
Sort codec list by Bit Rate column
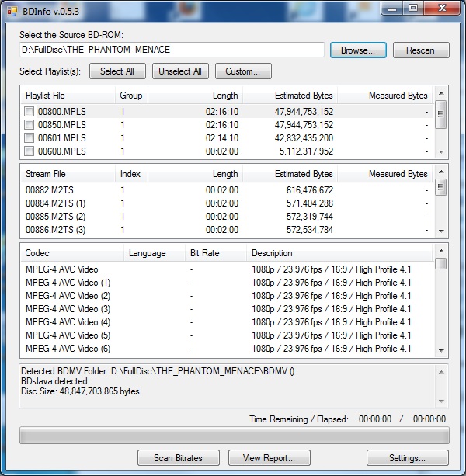click(215, 253)
